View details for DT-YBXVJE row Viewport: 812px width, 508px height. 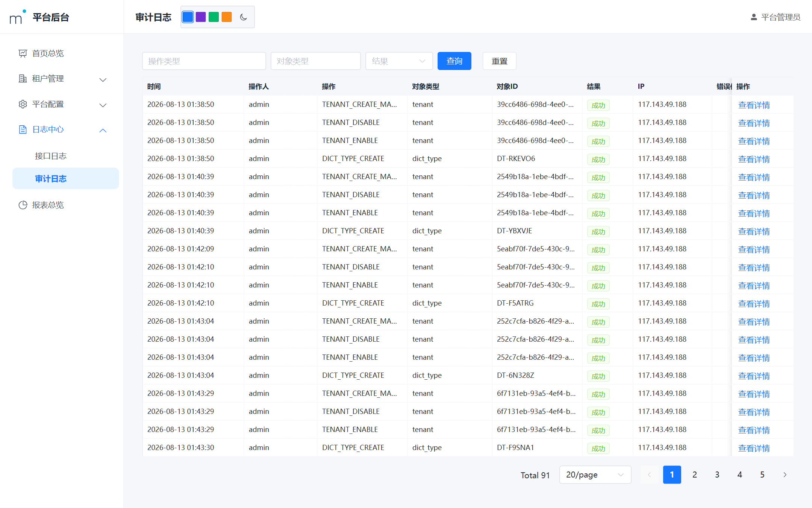click(754, 231)
